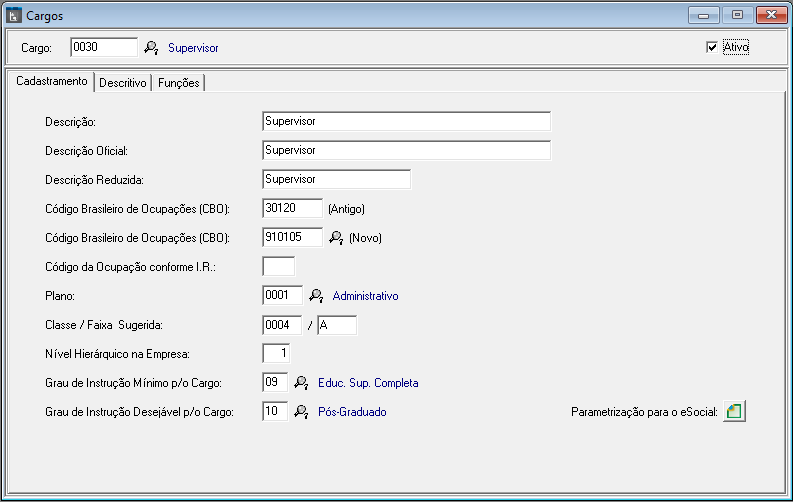This screenshot has height=502, width=793.
Task: Close the Cargos window
Action: (x=771, y=15)
